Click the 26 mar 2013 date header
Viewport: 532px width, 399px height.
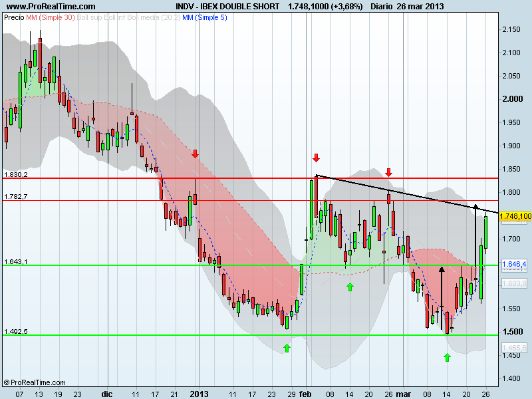(x=420, y=6)
